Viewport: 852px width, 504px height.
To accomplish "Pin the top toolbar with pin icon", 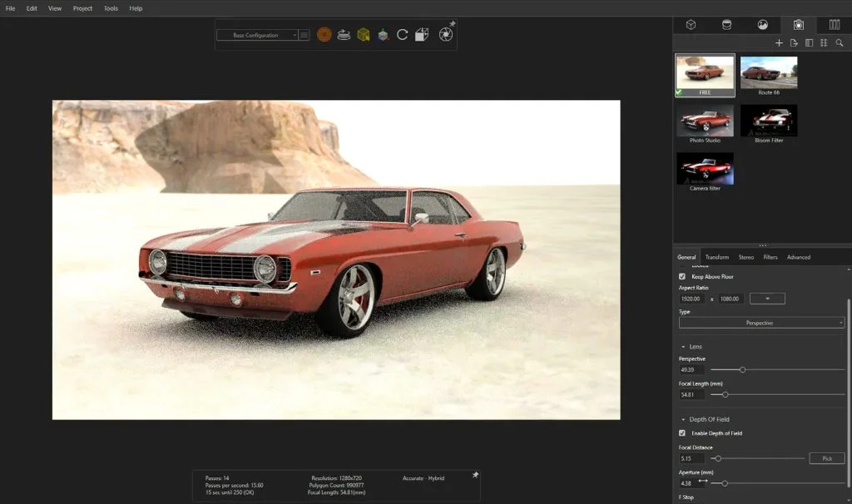I will [452, 23].
